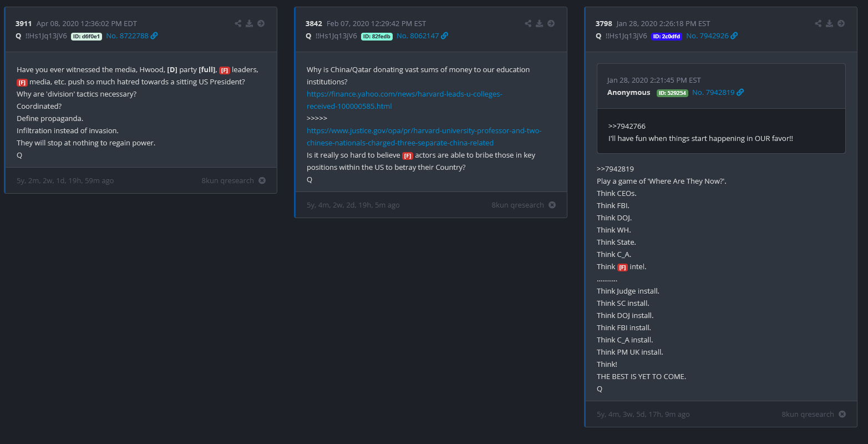Screen dimensions: 868x444
Task: Click timestamp 'Feb 07, 2020 12:29:42 PM EST'
Action: (377, 23)
